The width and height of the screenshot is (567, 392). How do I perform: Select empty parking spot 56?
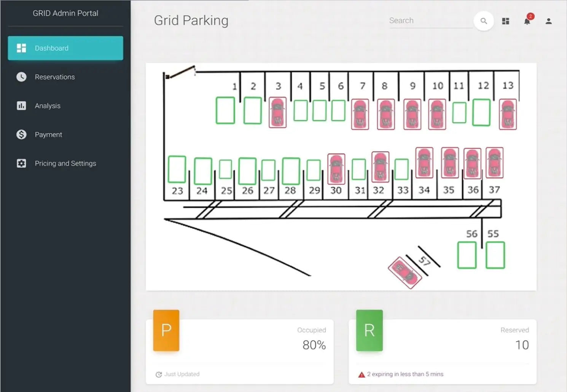click(467, 255)
